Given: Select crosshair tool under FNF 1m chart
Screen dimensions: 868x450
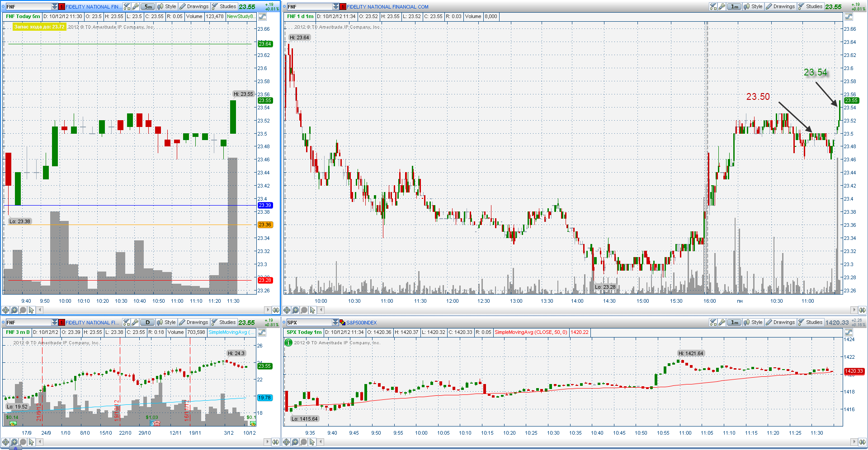Looking at the screenshot, I should click(287, 310).
